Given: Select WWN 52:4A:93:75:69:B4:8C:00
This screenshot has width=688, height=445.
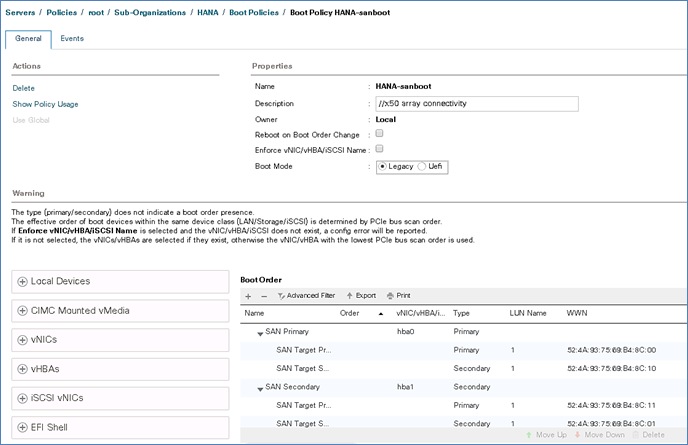Looking at the screenshot, I should pyautogui.click(x=612, y=350).
